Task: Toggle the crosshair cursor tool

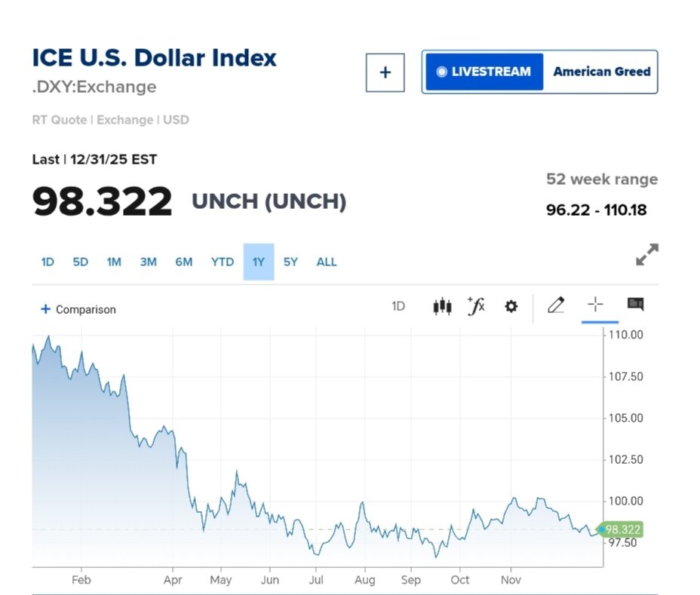Action: point(595,305)
